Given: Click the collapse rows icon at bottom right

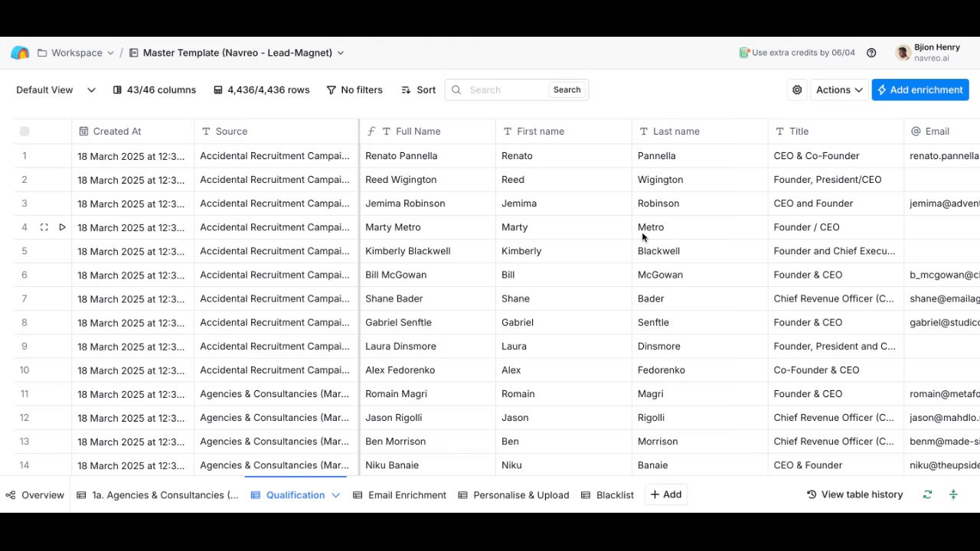Looking at the screenshot, I should click(x=953, y=494).
